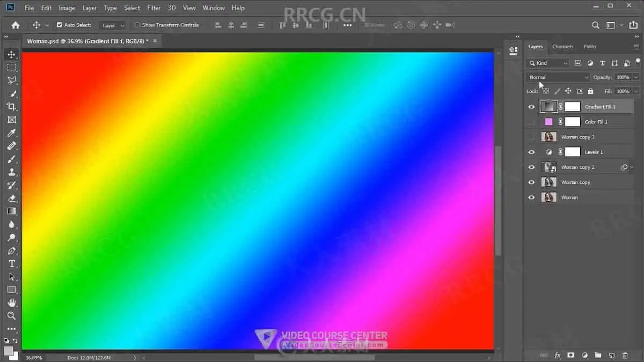Toggle visibility of Woman copy layer

[x=531, y=182]
